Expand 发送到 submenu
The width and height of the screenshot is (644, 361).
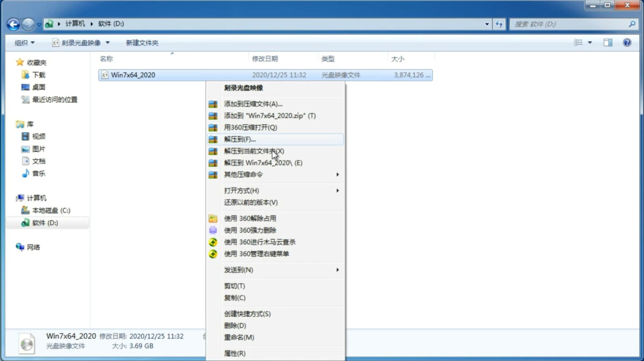pyautogui.click(x=281, y=270)
